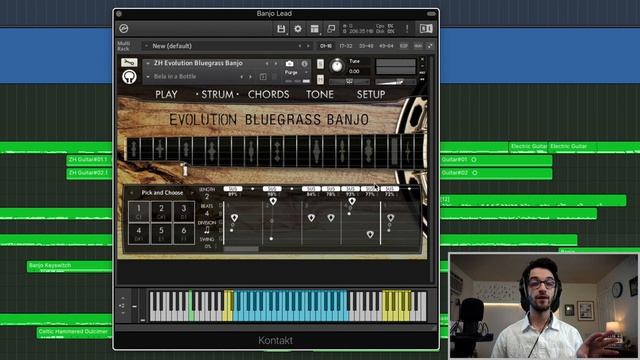Screen dimensions: 640x360
Task: Select next instrument arrow beside ZH Evolution Bluegrass Banjo
Action: click(x=276, y=64)
